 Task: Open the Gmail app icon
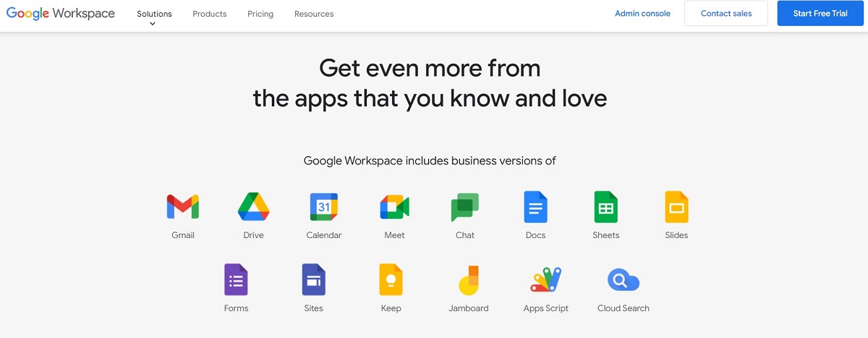tap(182, 207)
